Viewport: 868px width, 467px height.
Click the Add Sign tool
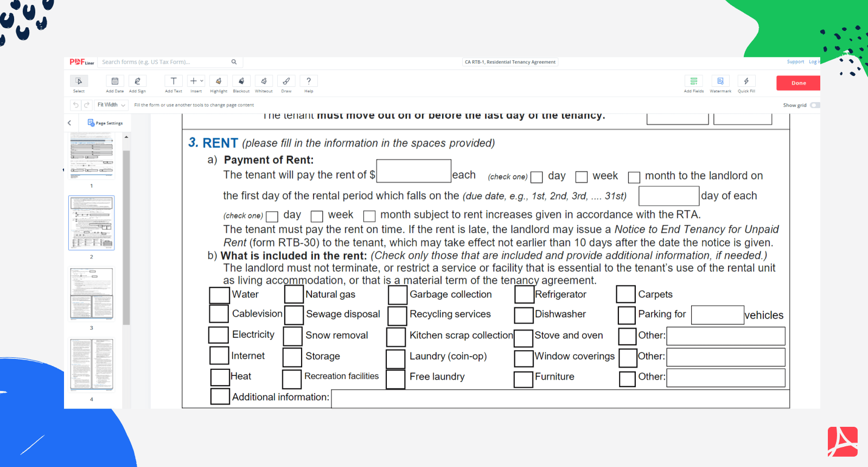[137, 81]
